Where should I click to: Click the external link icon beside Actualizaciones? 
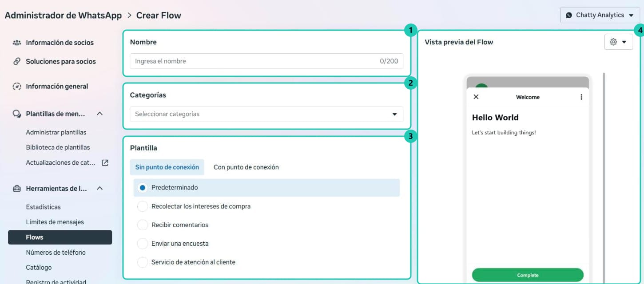pos(105,162)
